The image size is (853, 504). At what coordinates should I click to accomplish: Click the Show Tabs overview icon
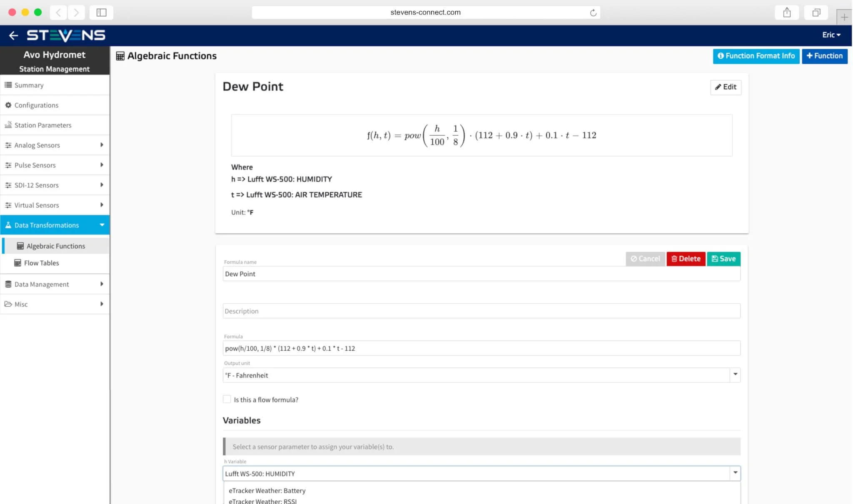pos(816,12)
